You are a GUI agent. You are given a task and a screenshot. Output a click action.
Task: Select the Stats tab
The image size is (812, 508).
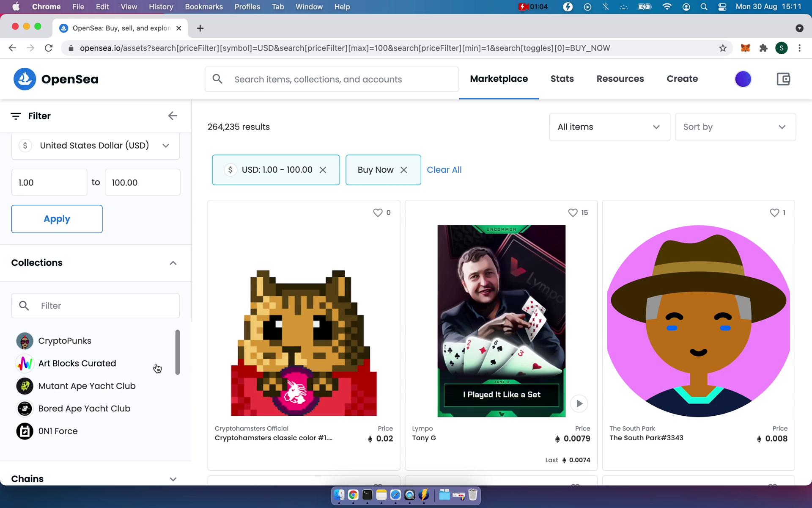pos(562,78)
